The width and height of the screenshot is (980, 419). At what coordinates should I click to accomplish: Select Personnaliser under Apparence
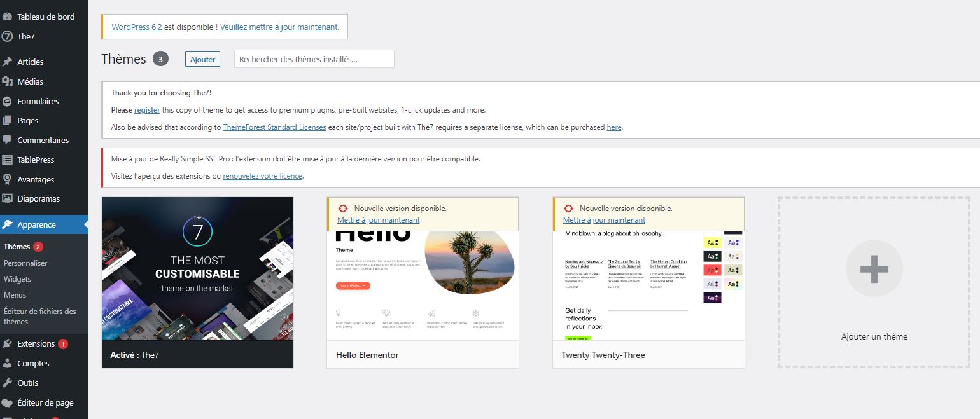pyautogui.click(x=25, y=263)
